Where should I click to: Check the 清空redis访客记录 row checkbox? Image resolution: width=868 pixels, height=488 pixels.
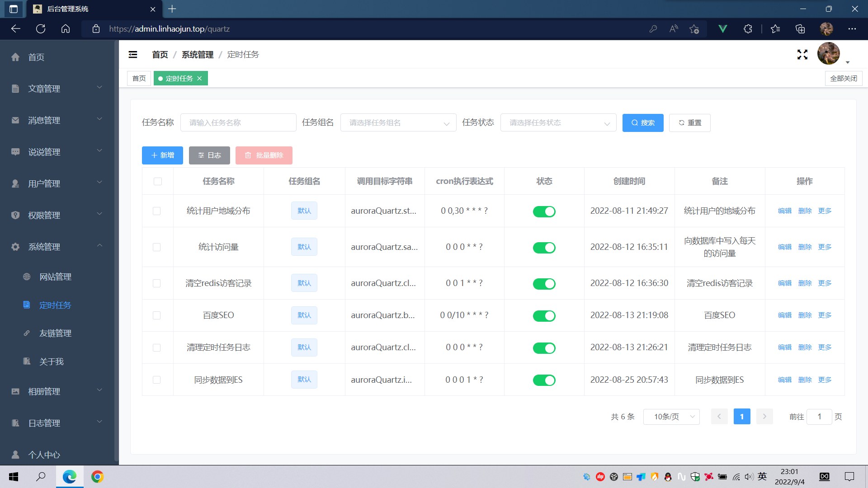point(156,283)
